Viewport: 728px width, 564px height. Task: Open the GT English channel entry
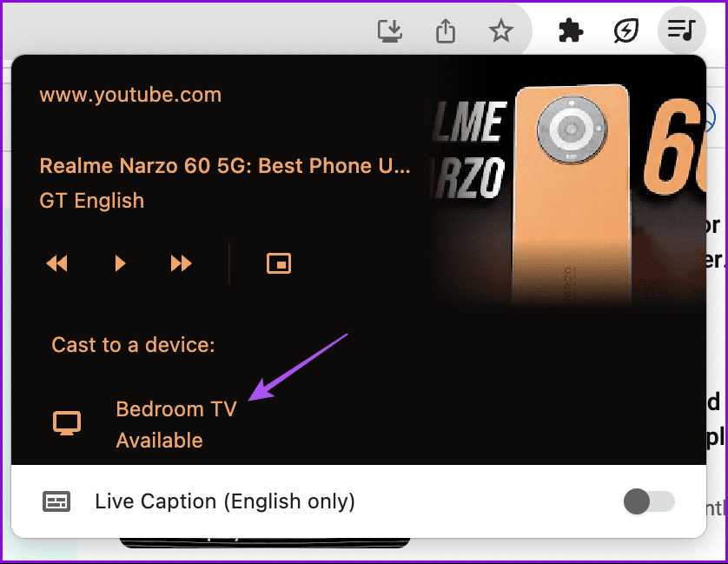pos(91,200)
